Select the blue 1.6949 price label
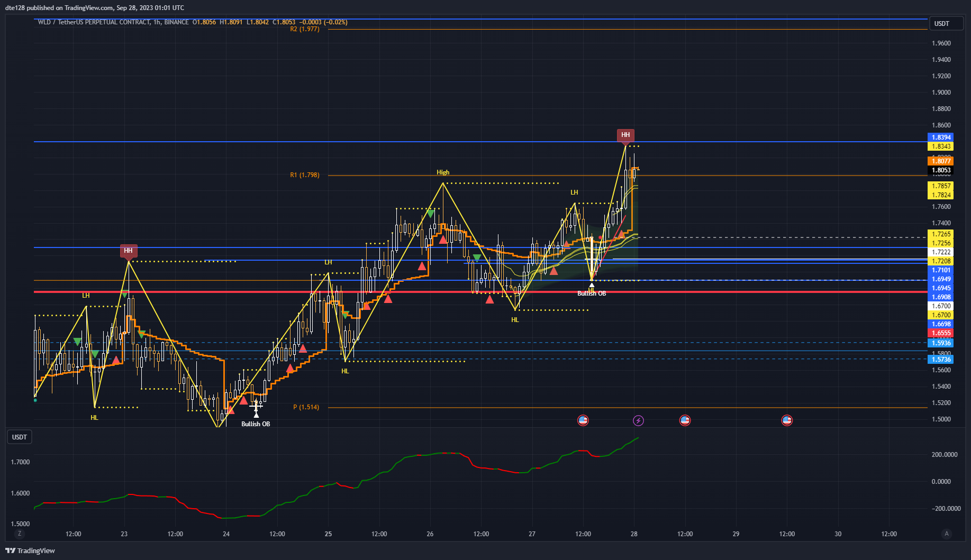 pyautogui.click(x=941, y=279)
